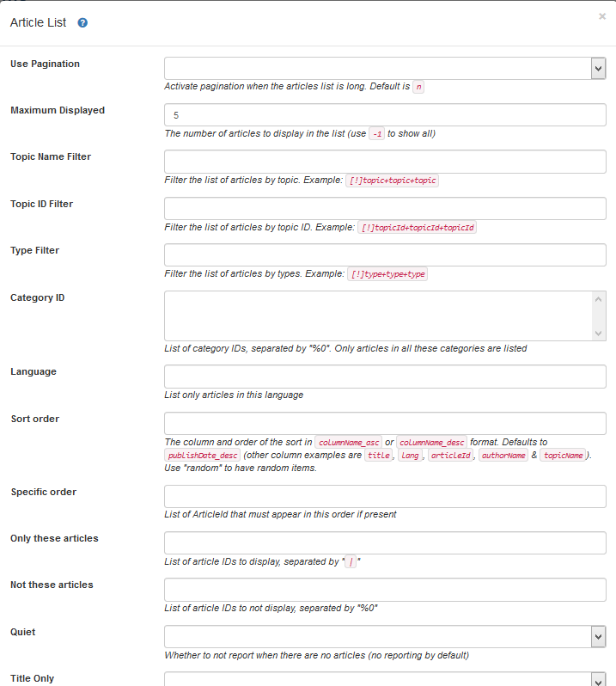Focus the Language input field
Screen dimensions: 616x686
pos(384,377)
